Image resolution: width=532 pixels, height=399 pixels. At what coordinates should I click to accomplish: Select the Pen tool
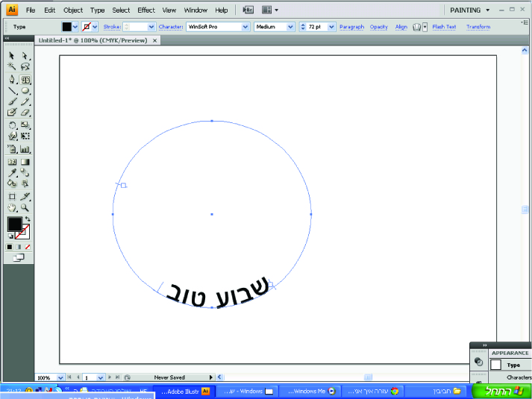coord(12,80)
